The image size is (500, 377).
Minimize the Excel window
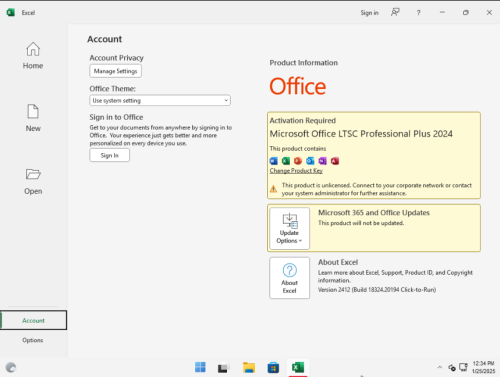coord(442,13)
